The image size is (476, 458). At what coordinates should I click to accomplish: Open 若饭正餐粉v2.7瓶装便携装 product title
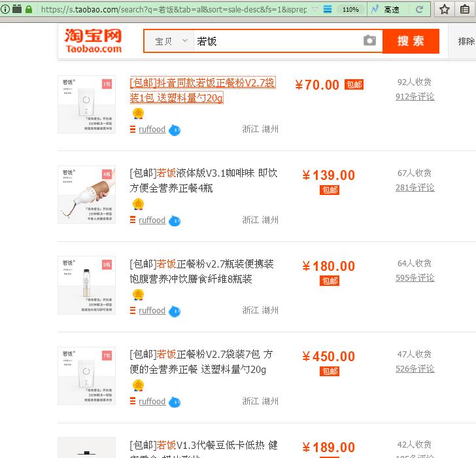[201, 272]
